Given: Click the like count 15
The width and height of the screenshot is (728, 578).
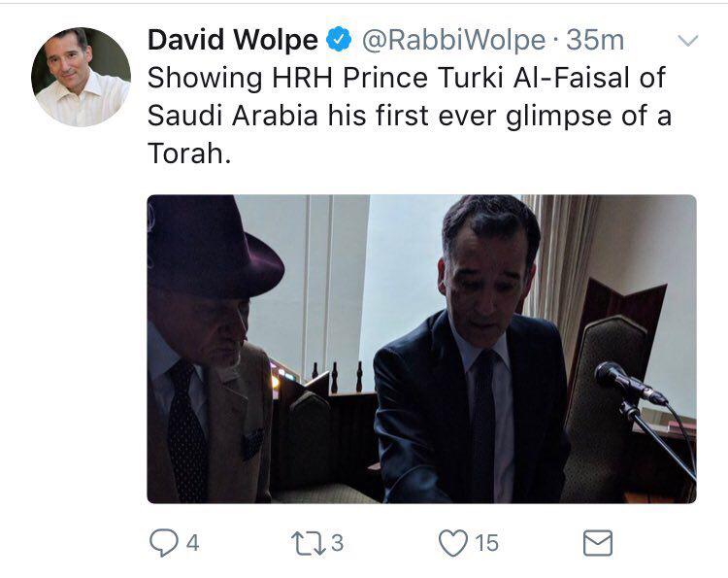Looking at the screenshot, I should [486, 543].
